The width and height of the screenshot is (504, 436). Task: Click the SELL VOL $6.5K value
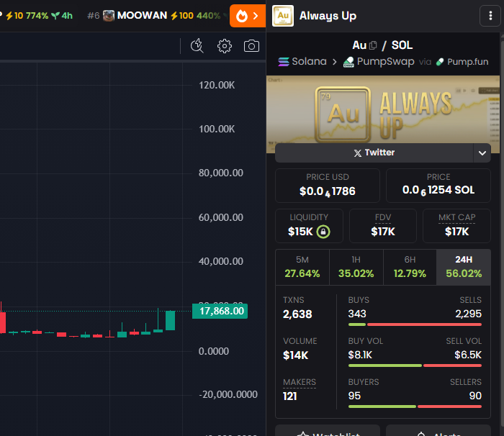[x=468, y=355]
